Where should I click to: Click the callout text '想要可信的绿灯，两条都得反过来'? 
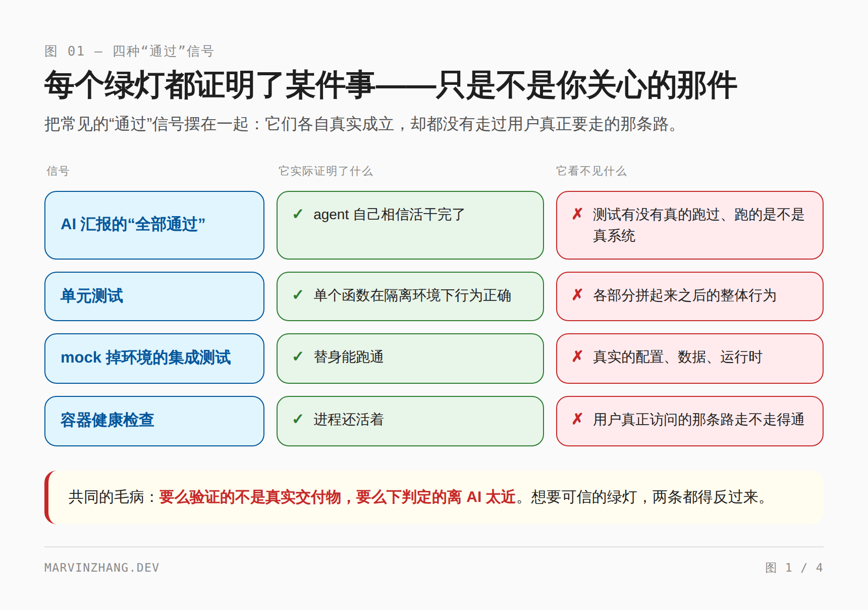coord(644,497)
